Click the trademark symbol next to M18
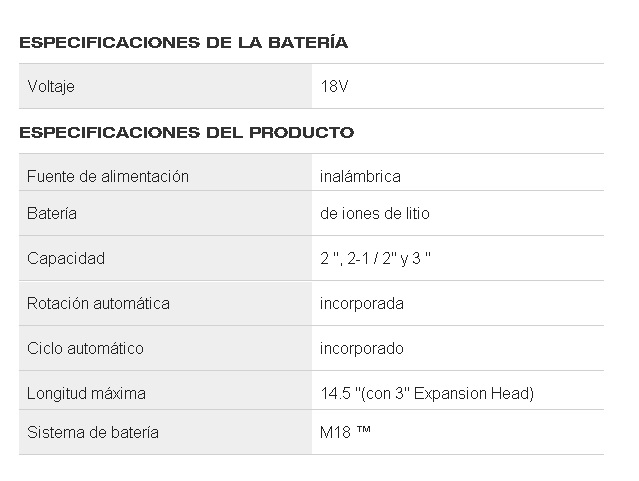This screenshot has width=639, height=481. (x=364, y=433)
